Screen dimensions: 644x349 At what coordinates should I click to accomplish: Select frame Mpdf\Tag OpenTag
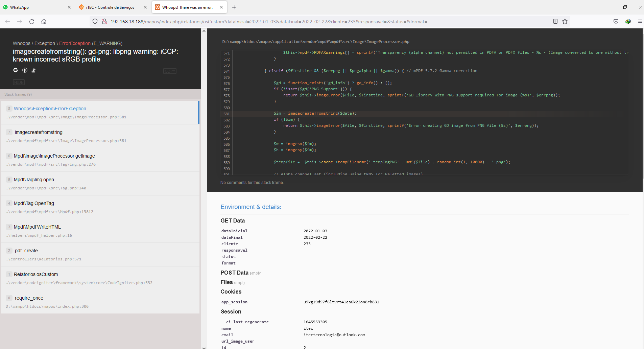100,207
